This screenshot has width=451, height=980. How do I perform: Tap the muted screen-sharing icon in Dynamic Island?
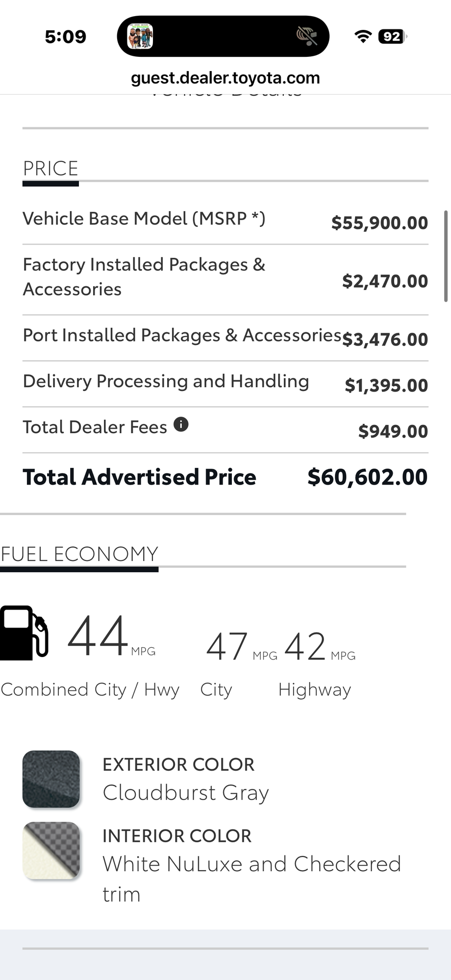click(x=307, y=36)
